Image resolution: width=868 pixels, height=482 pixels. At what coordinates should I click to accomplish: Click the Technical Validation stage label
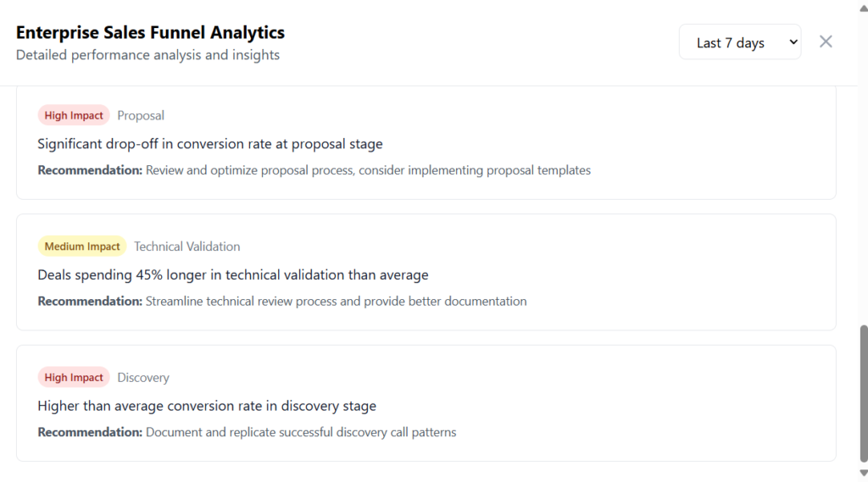pyautogui.click(x=186, y=247)
